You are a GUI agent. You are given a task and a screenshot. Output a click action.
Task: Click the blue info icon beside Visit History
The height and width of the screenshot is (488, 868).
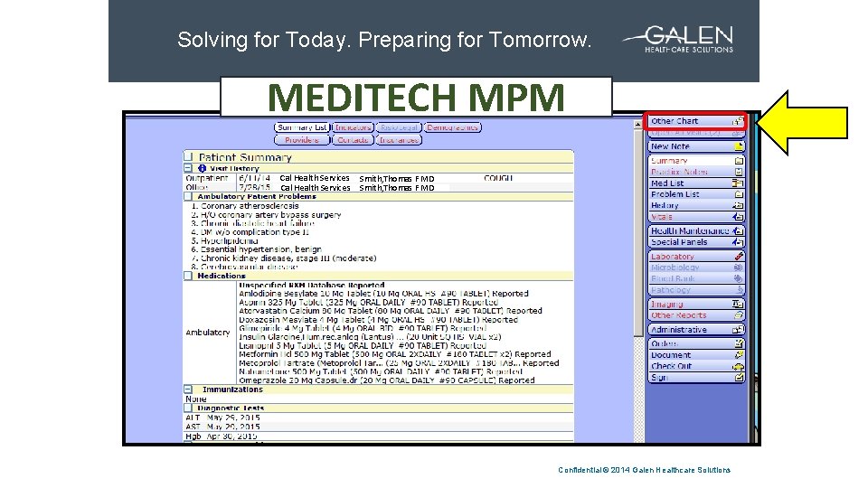pyautogui.click(x=202, y=168)
